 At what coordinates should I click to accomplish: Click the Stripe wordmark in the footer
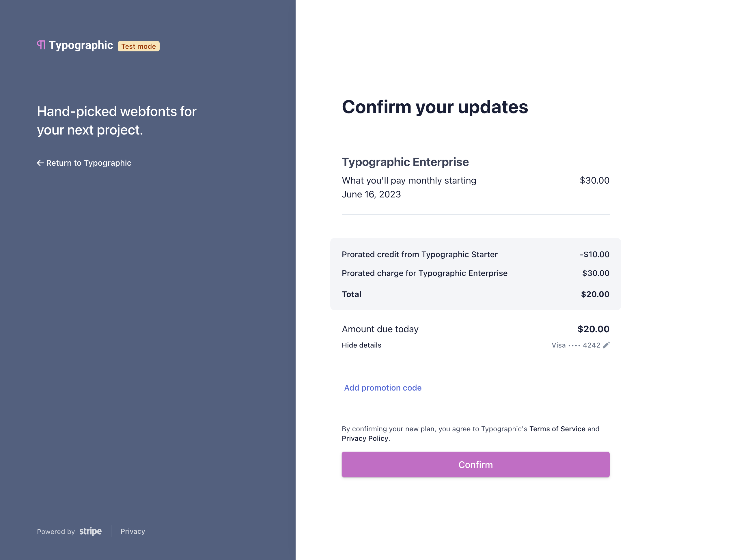coord(90,531)
